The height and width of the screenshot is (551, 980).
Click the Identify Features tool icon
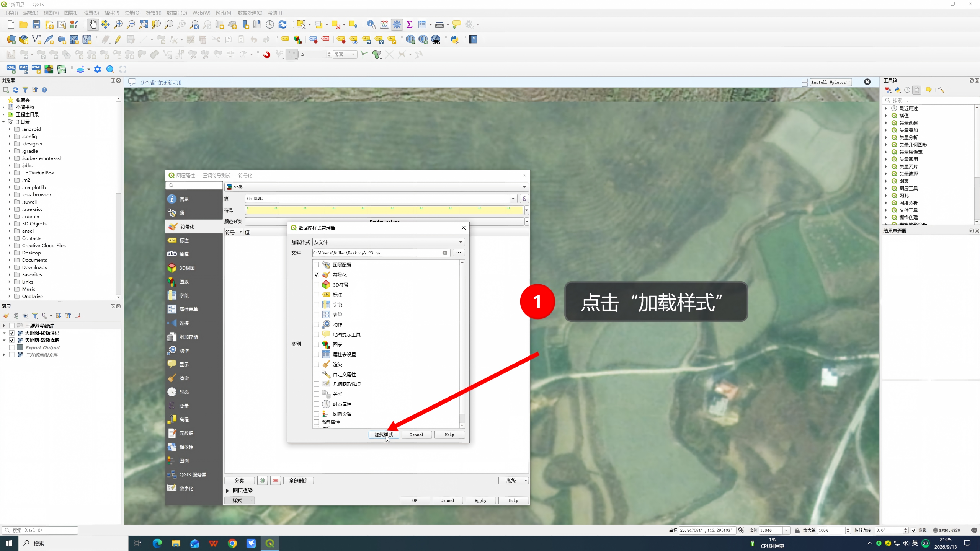coord(371,24)
